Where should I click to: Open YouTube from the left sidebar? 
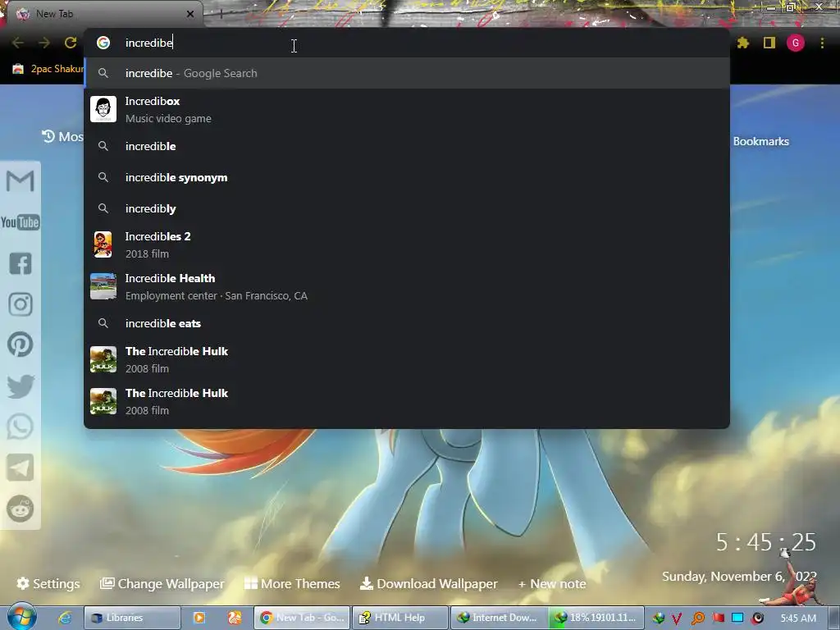pyautogui.click(x=21, y=222)
